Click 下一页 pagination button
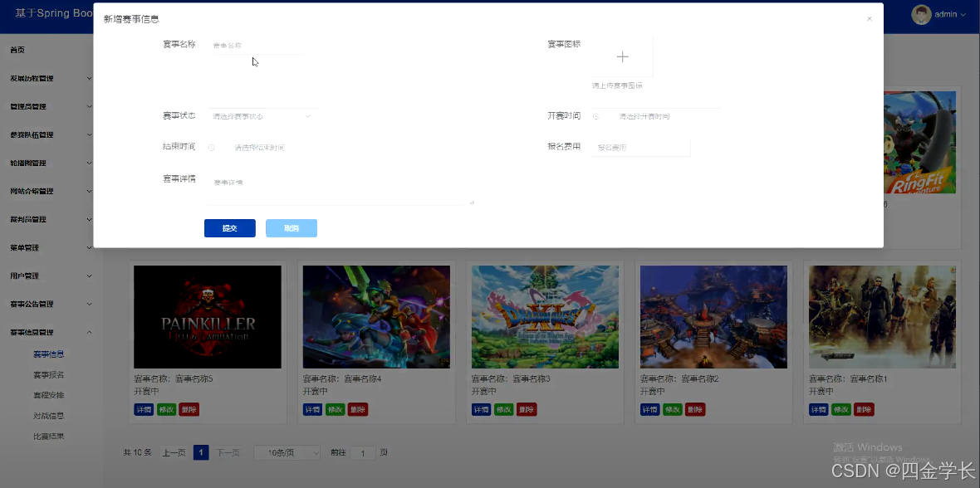Image resolution: width=980 pixels, height=488 pixels. 228,452
